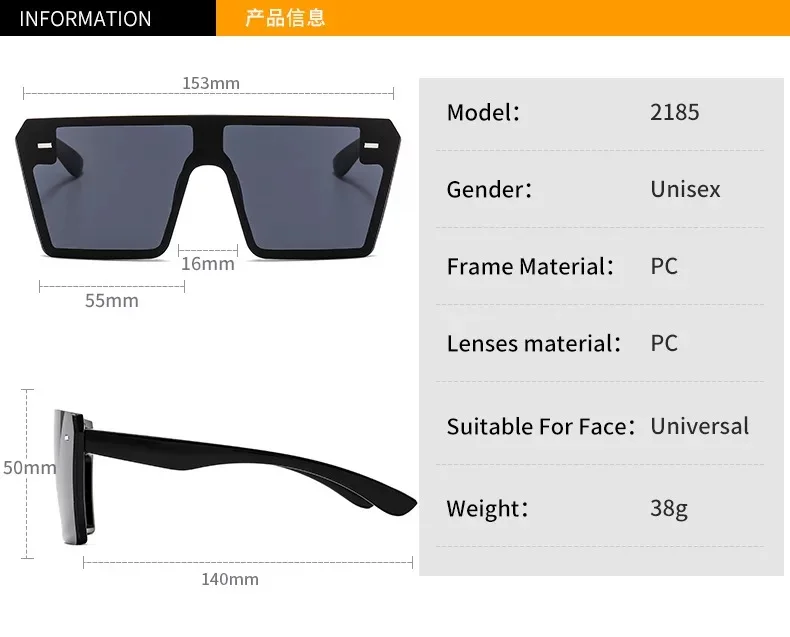790x637 pixels.
Task: Click the Gender Unisex value
Action: coord(685,189)
